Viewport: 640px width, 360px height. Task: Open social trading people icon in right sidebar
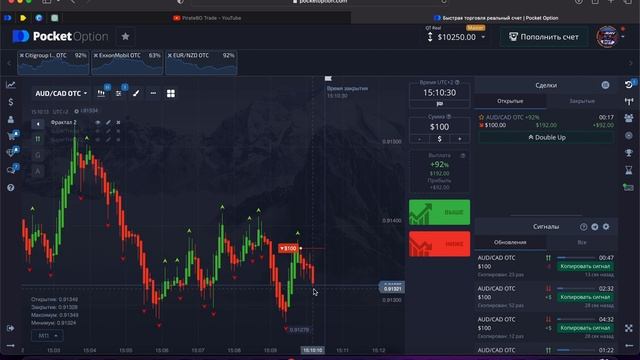629,118
